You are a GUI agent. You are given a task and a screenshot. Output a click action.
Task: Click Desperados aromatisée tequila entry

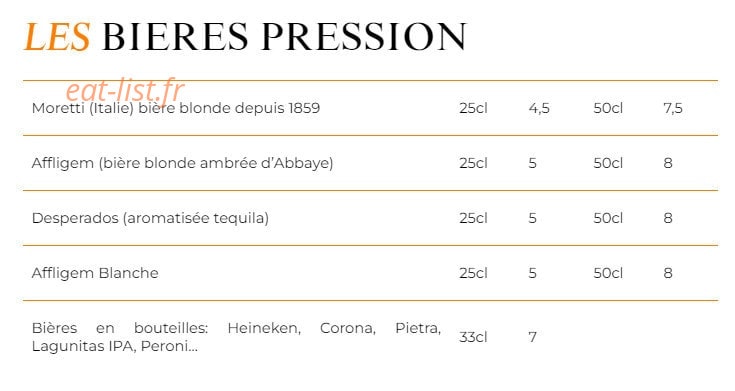(x=150, y=218)
